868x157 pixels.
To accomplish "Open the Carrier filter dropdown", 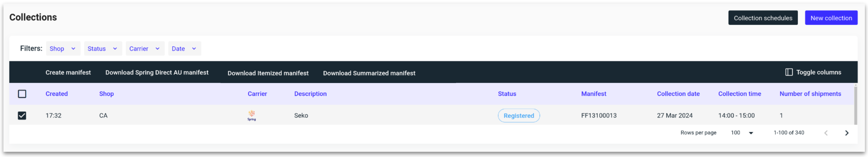I will click(x=145, y=49).
